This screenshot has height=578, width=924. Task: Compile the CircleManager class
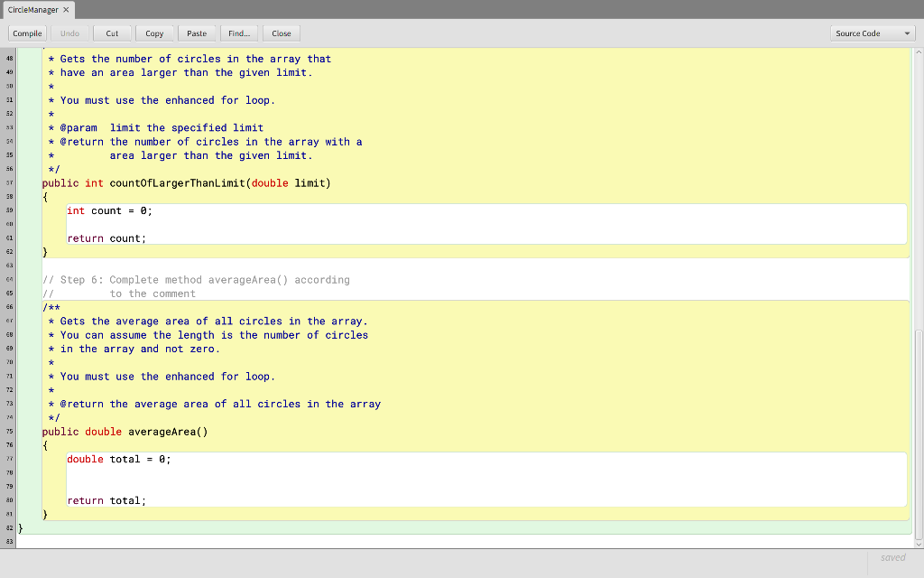(x=27, y=33)
